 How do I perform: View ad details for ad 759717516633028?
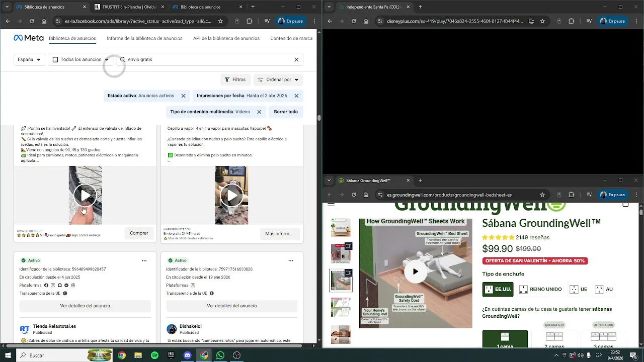coord(232,306)
